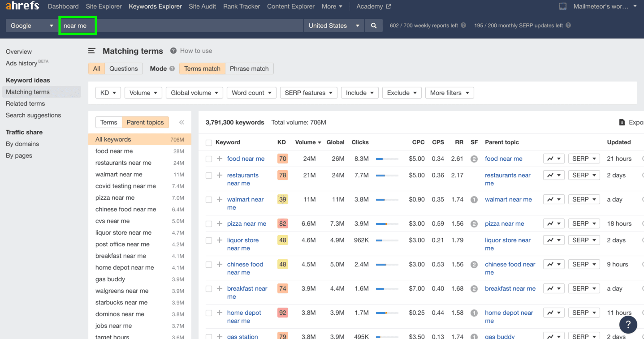Select covid testing near me parent topic
The width and height of the screenshot is (644, 339).
point(140,186)
